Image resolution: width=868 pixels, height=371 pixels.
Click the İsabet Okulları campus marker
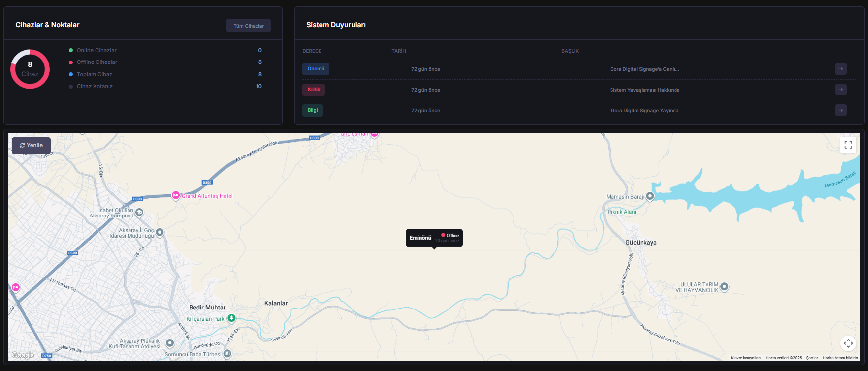click(x=139, y=213)
